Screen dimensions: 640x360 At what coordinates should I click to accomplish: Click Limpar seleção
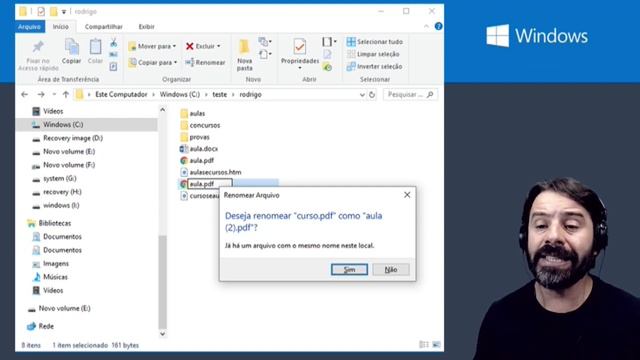point(373,54)
